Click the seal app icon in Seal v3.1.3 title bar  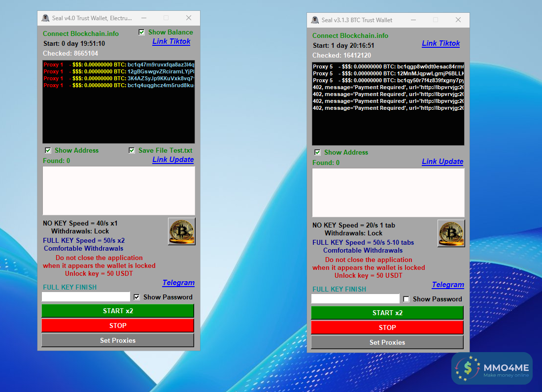click(315, 20)
